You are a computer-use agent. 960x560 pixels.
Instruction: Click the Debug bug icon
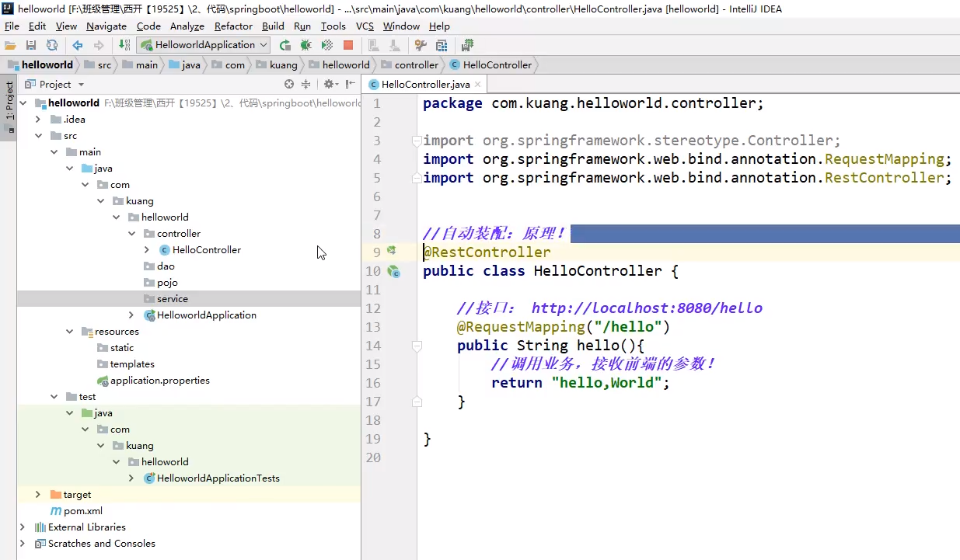click(x=306, y=45)
